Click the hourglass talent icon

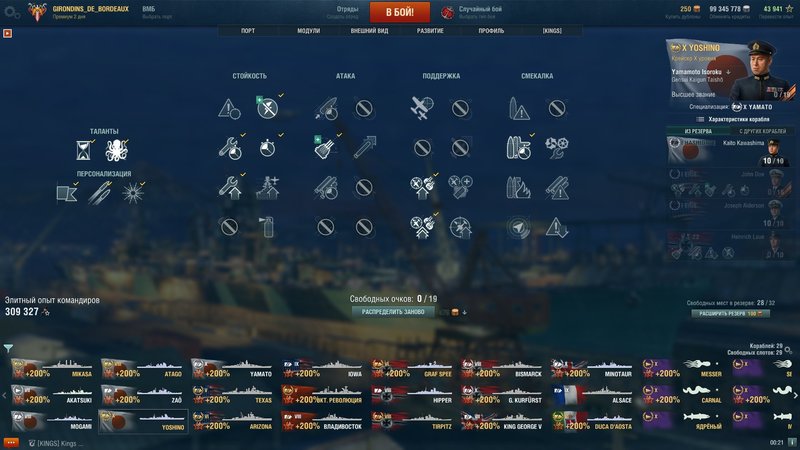(x=83, y=151)
